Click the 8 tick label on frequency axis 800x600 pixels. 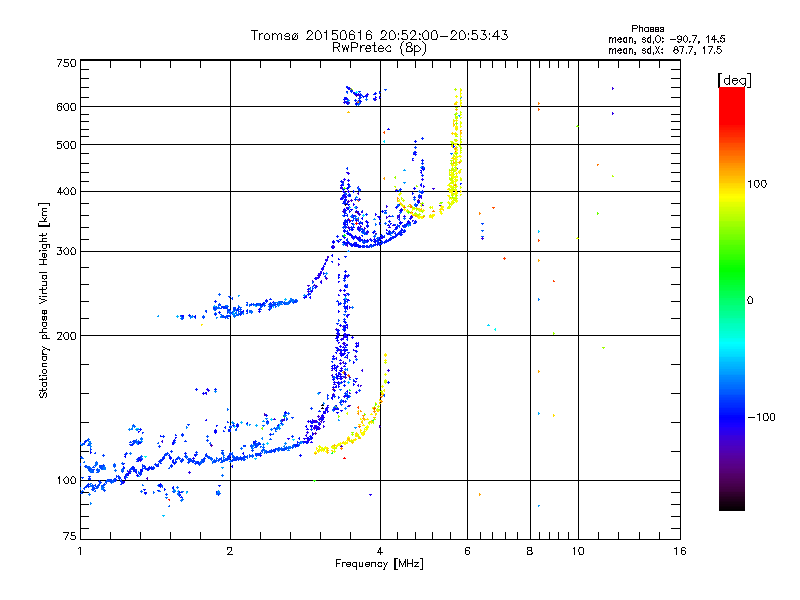pyautogui.click(x=530, y=551)
